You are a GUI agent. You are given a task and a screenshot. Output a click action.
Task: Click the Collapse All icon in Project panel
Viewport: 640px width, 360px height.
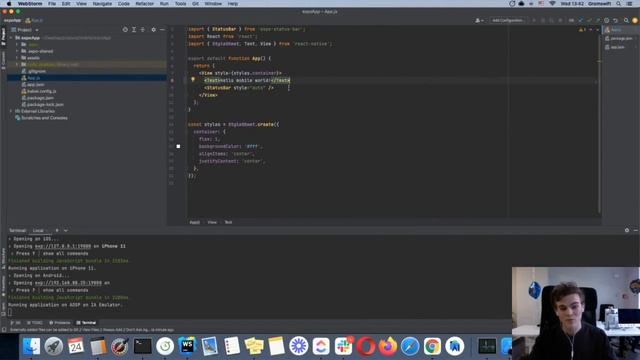coord(142,30)
